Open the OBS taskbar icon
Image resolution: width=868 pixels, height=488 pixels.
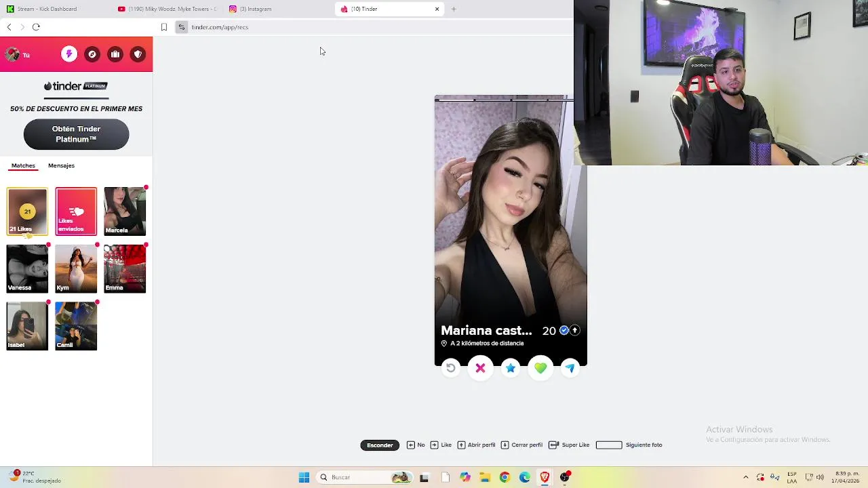565,477
